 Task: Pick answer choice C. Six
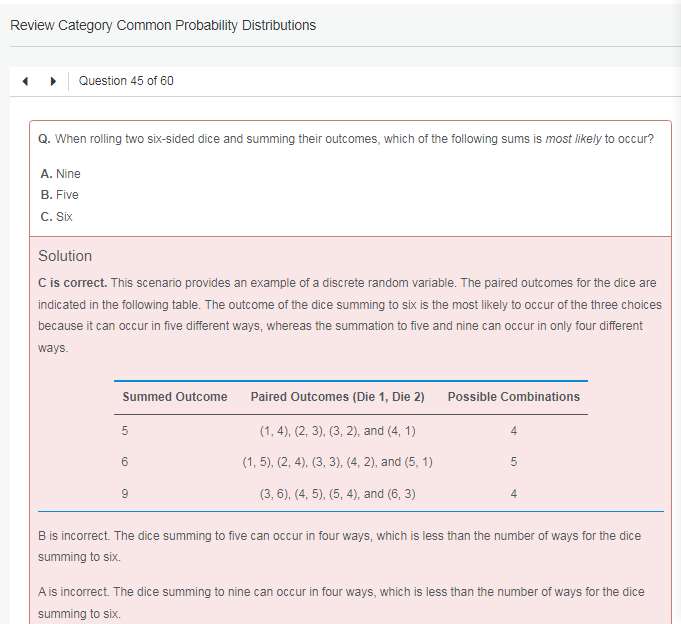click(x=56, y=217)
